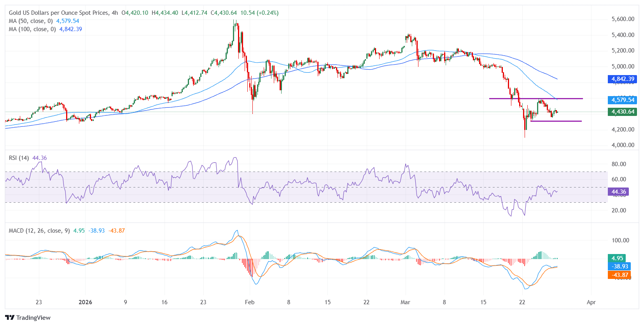Open the Gold Spot Prices symbol title

59,13
